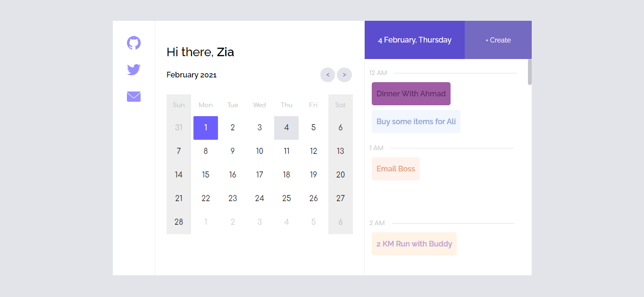This screenshot has width=644, height=297.
Task: Open Buy some items for Ali event
Action: click(x=416, y=121)
